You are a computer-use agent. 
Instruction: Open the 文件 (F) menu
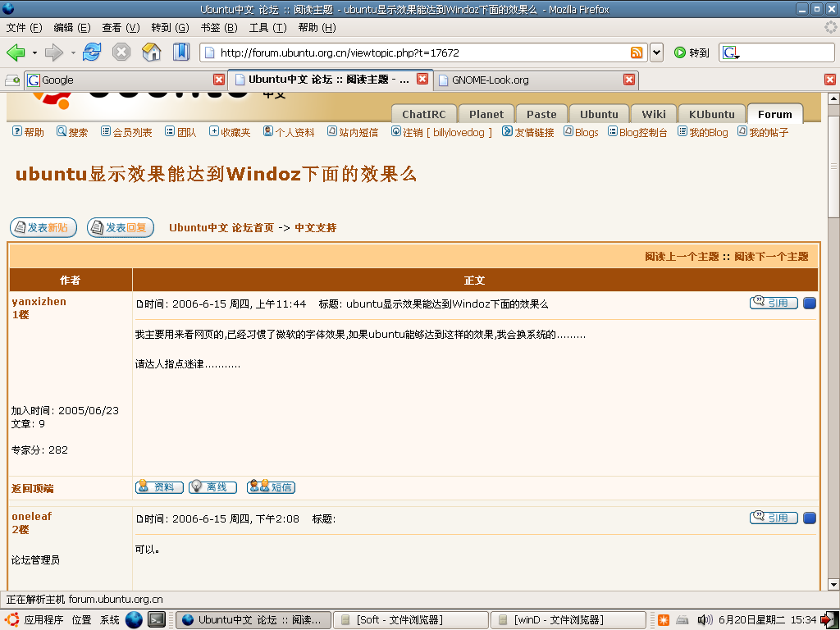click(x=24, y=27)
